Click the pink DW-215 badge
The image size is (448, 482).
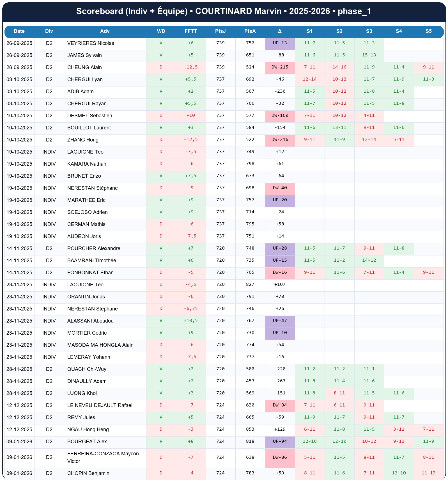pos(280,67)
